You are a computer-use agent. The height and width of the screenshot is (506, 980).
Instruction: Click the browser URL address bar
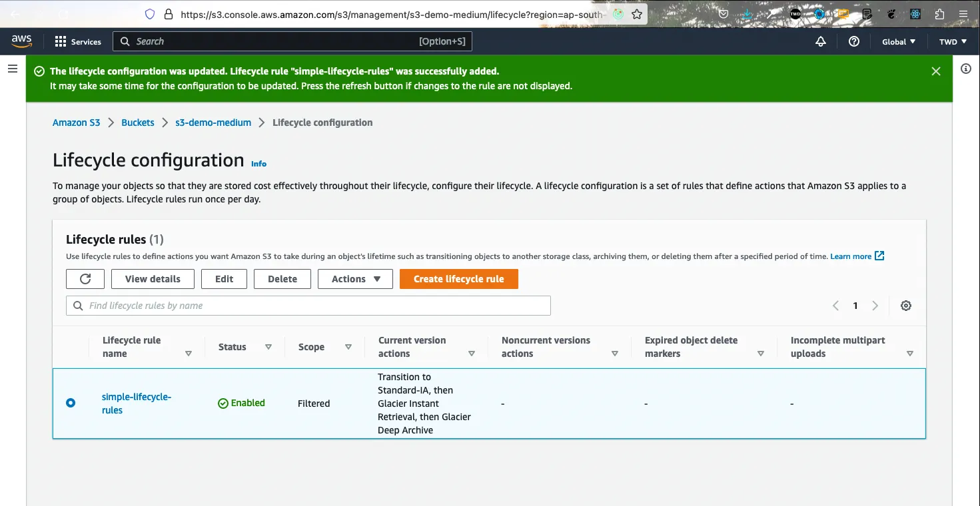pos(393,14)
